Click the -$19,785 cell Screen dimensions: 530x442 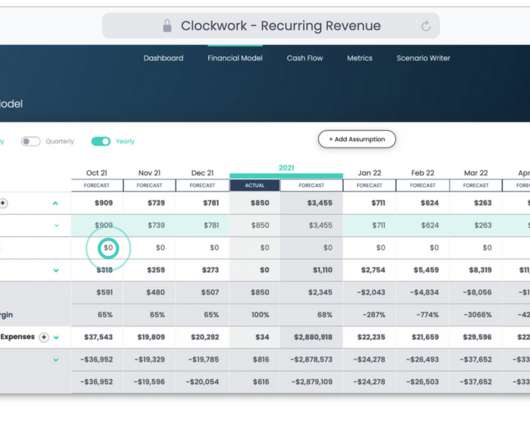(x=203, y=360)
